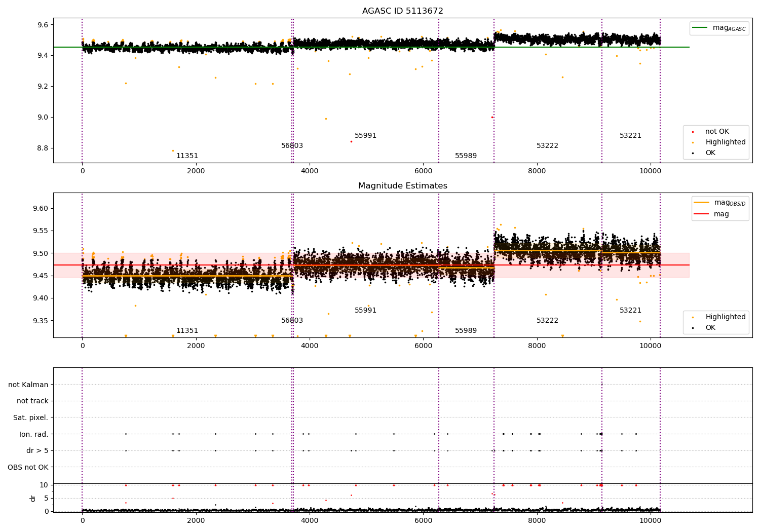This screenshot has width=760, height=532.
Task: Click OBSID label 53222 in top plot
Action: click(547, 146)
